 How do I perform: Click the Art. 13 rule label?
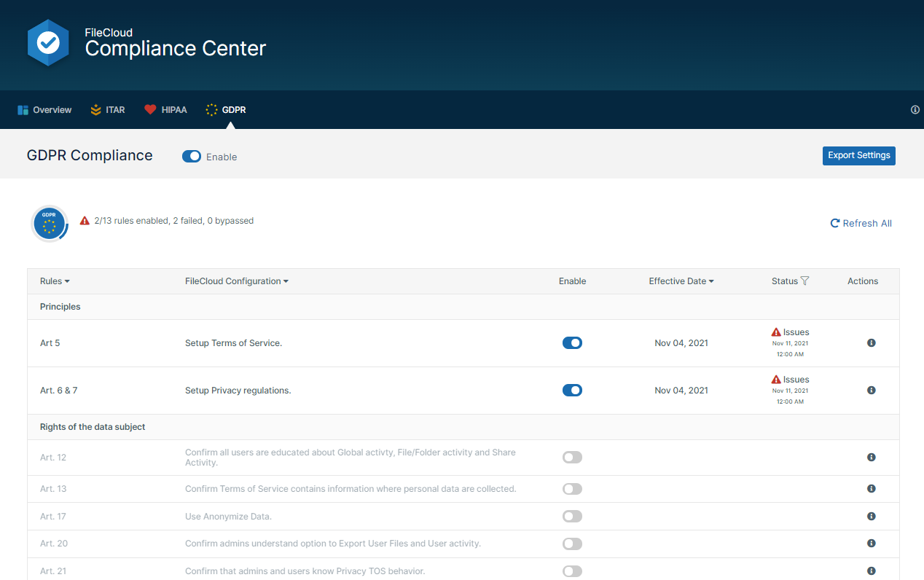53,488
